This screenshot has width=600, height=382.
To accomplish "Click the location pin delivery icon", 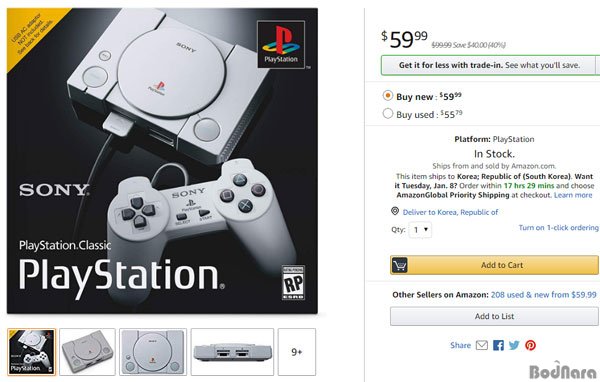I will 395,211.
